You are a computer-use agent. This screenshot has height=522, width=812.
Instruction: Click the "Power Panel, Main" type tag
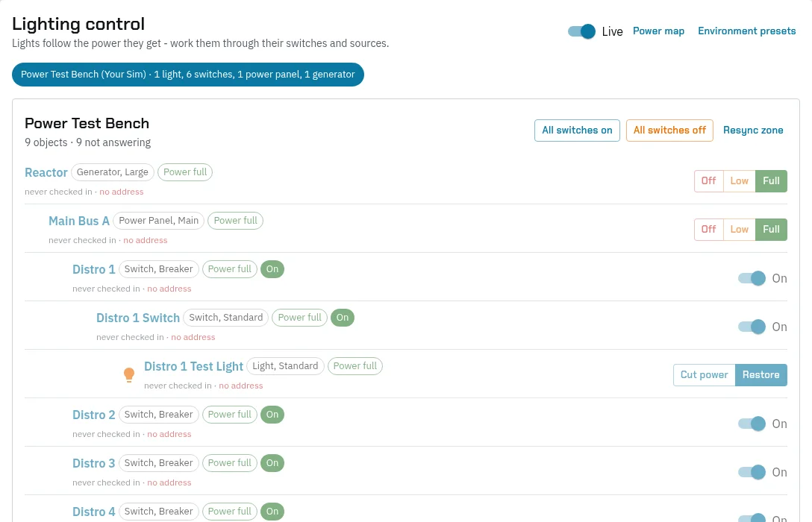(158, 221)
